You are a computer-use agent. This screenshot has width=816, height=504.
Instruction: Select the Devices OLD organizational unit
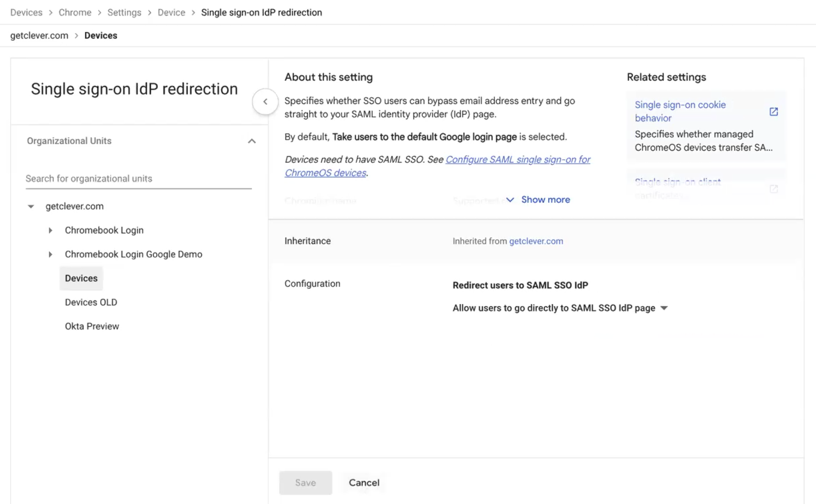[x=91, y=302]
